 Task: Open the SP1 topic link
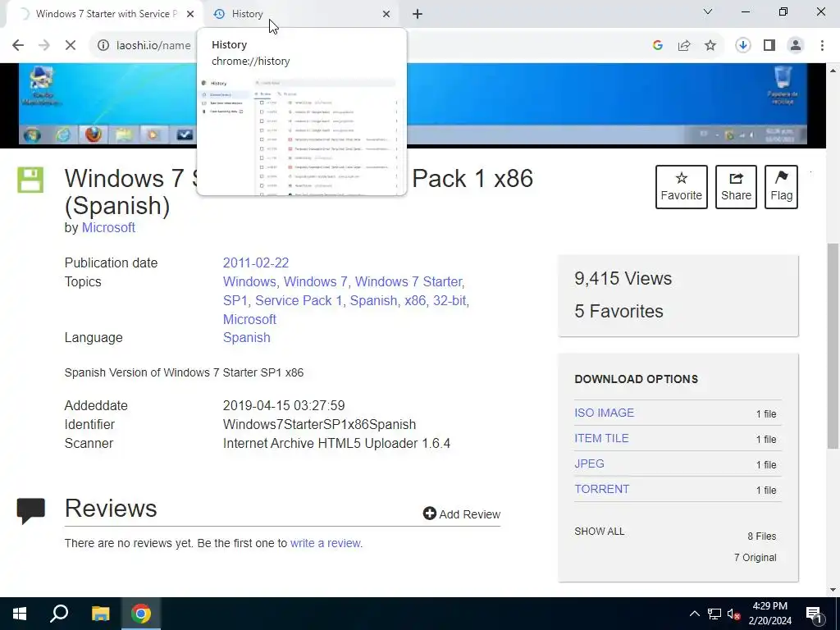tap(235, 300)
